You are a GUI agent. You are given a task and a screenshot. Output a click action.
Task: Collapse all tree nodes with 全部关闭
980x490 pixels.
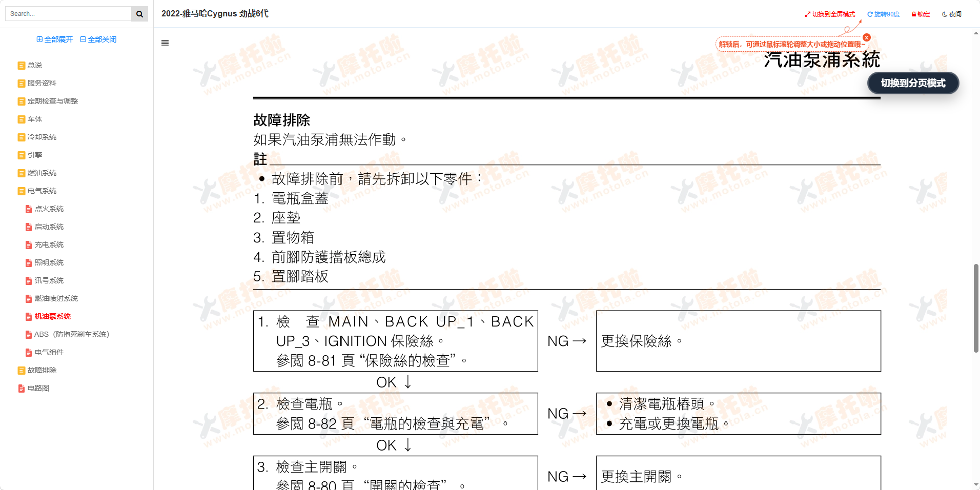[x=98, y=39]
